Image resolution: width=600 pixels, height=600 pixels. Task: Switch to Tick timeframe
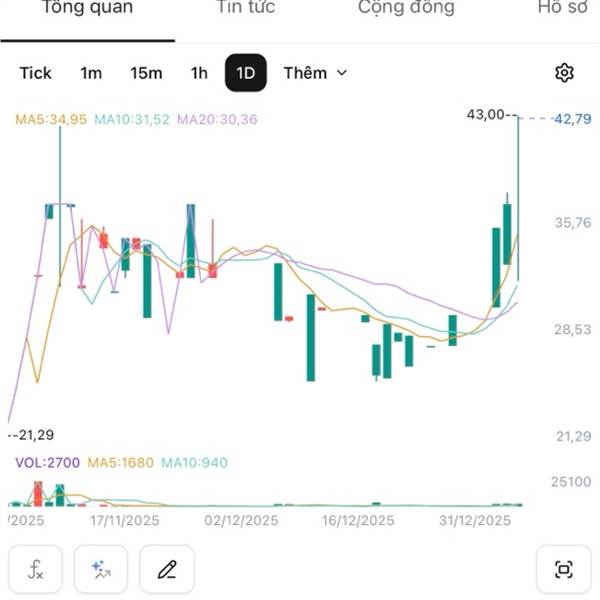pyautogui.click(x=36, y=73)
